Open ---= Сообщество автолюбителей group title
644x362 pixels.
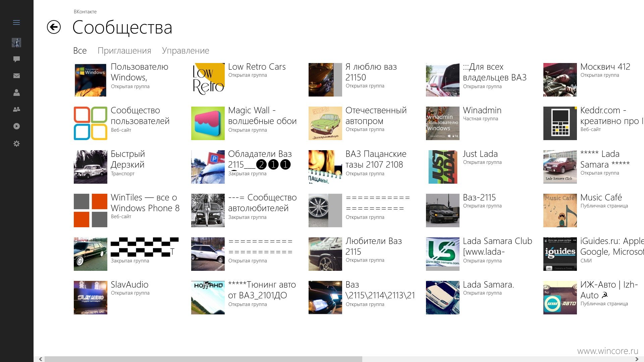262,203
